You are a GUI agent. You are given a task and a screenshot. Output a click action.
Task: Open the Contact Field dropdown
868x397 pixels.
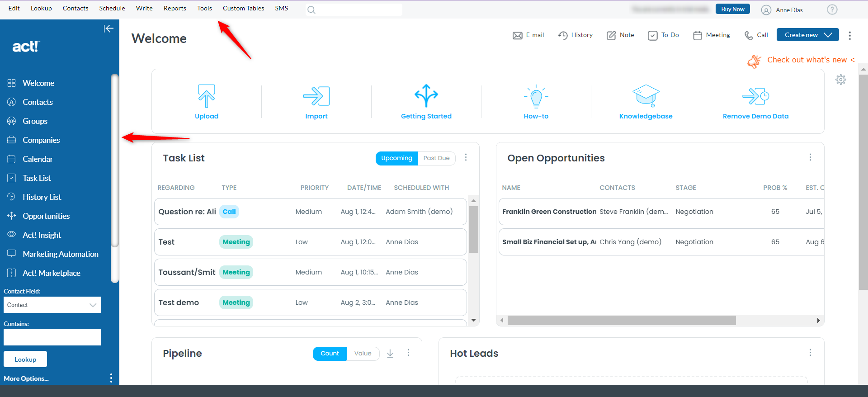point(52,305)
